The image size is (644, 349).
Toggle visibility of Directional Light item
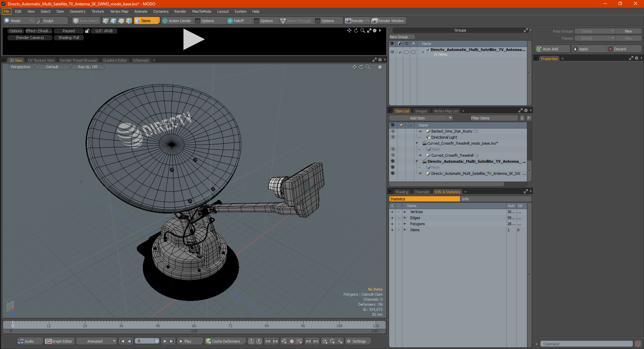coord(392,137)
